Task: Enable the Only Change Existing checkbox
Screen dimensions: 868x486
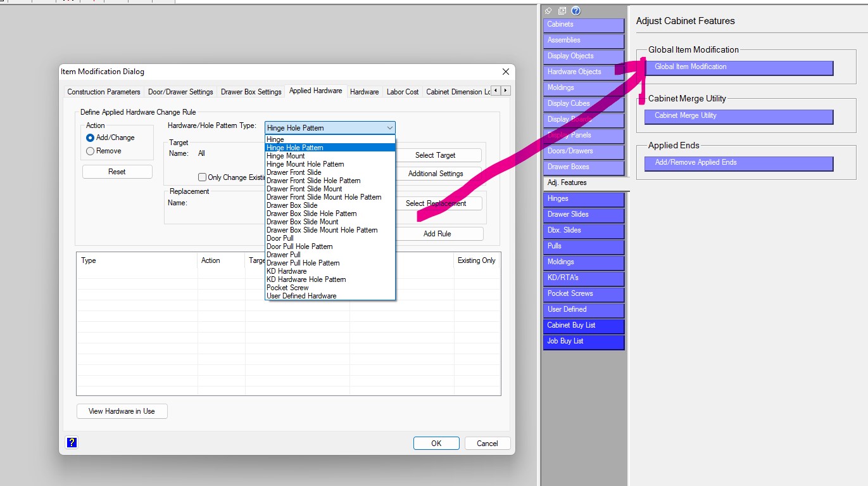Action: [x=203, y=177]
